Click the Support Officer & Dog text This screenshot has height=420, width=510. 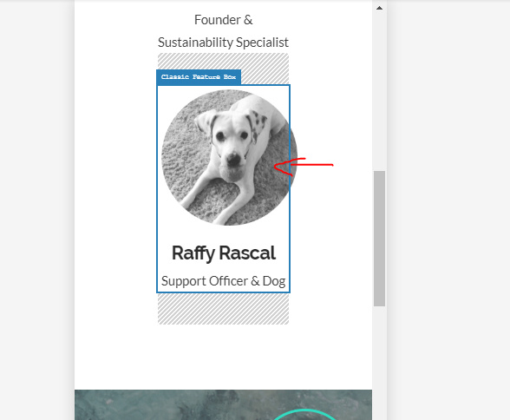(224, 281)
